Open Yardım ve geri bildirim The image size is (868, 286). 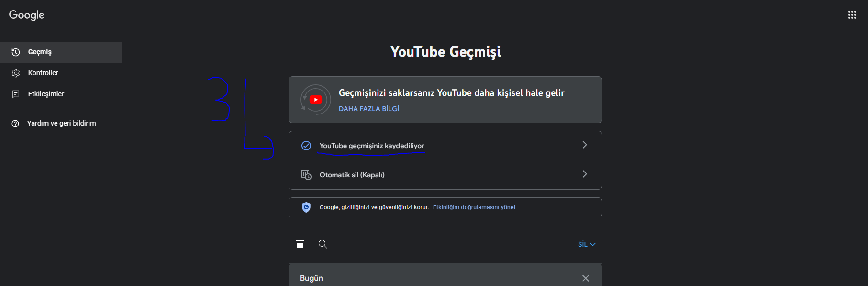point(61,124)
